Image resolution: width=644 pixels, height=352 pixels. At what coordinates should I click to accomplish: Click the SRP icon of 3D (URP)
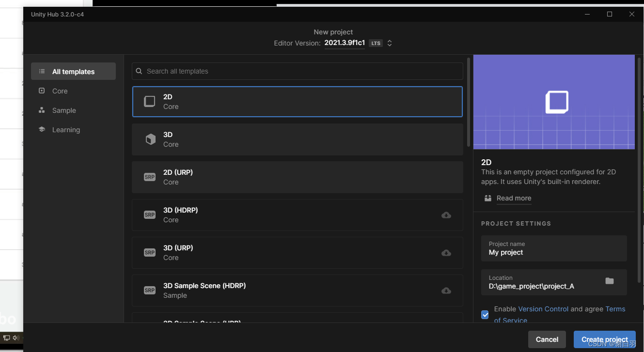[x=150, y=253]
